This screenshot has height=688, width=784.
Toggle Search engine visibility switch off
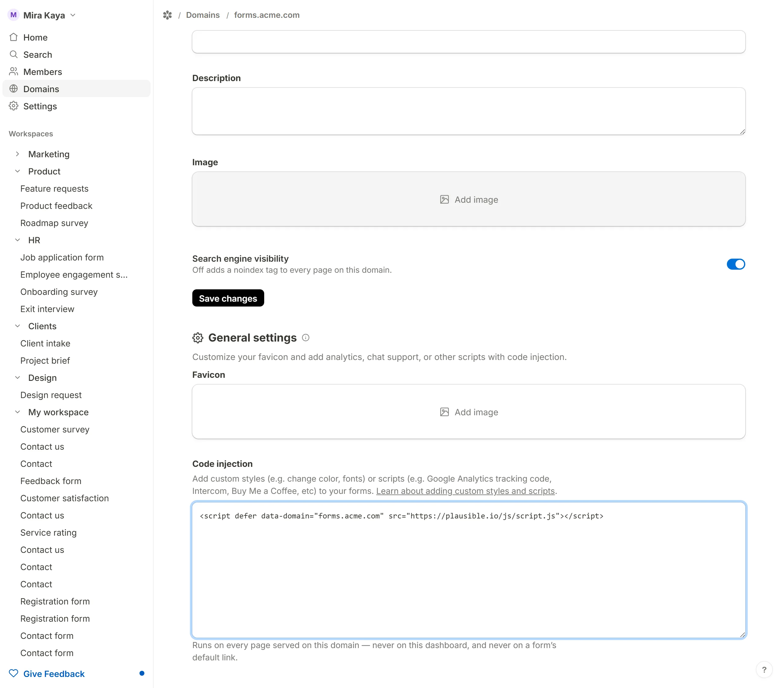(x=736, y=264)
